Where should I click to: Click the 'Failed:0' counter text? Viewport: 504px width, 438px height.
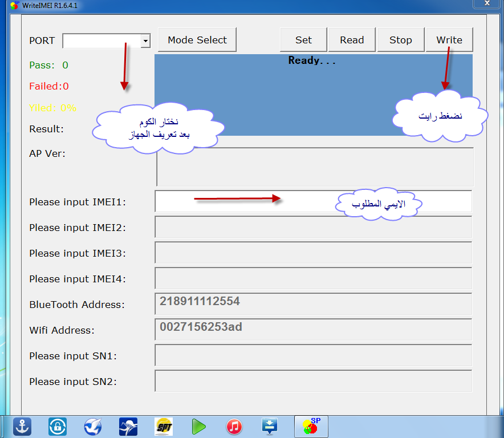(49, 86)
